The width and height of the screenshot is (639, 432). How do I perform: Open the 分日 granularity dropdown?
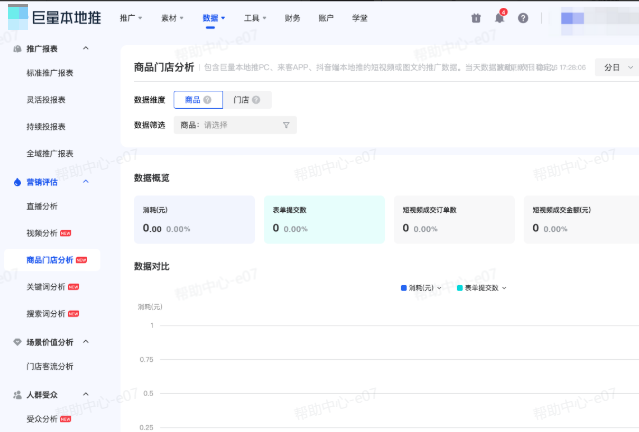point(617,67)
